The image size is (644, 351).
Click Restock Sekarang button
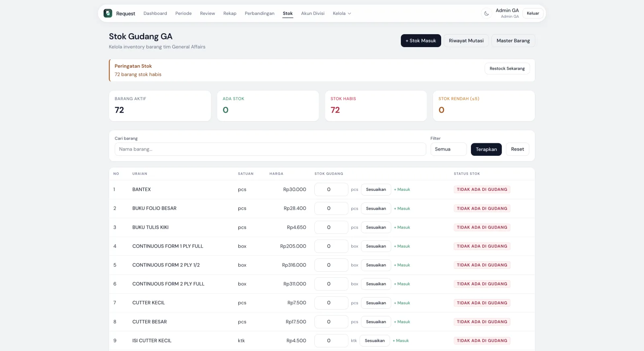507,68
